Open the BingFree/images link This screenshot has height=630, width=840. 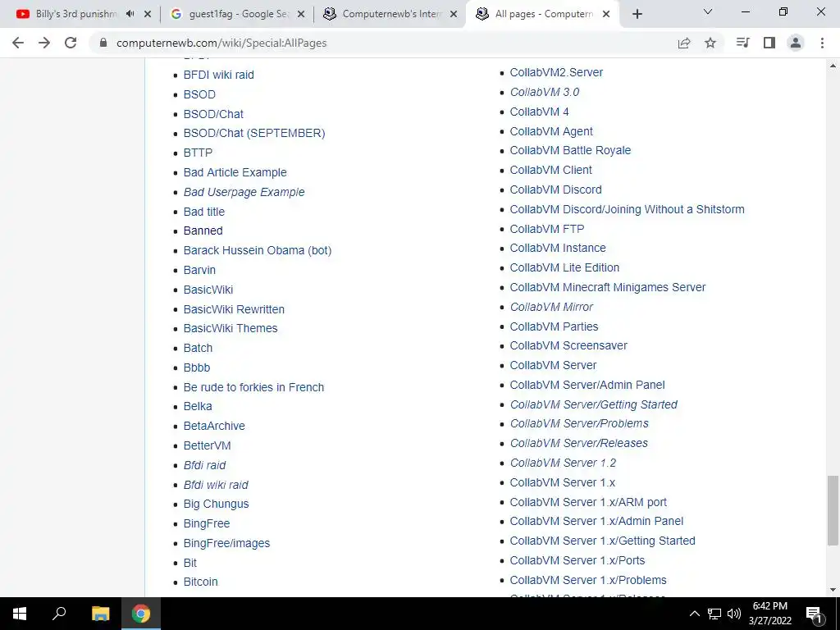coord(226,543)
